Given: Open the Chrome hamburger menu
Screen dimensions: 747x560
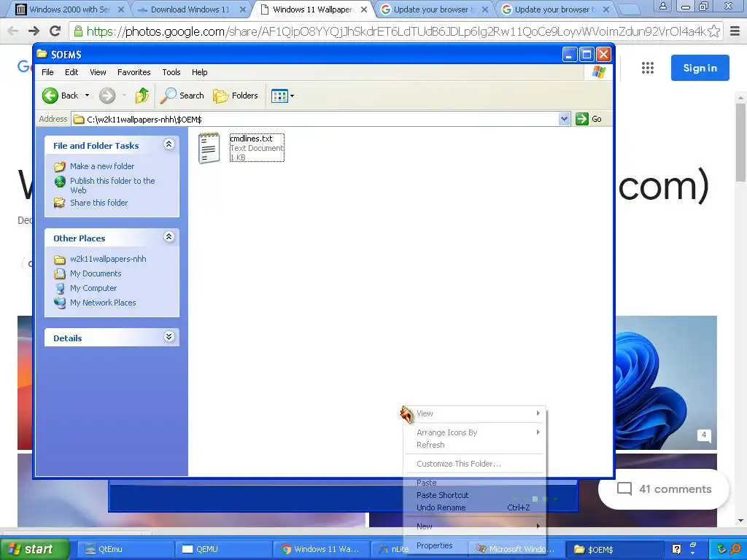Looking at the screenshot, I should click(735, 31).
